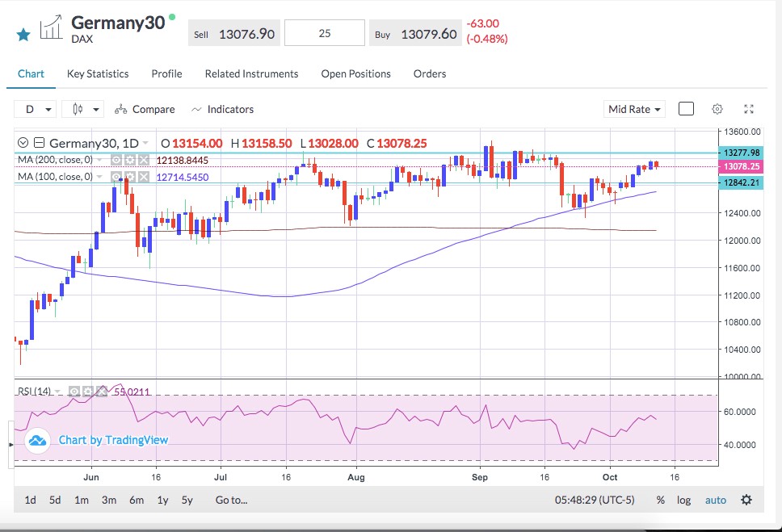Image resolution: width=782 pixels, height=532 pixels.
Task: Set range to 1m
Action: pos(82,500)
